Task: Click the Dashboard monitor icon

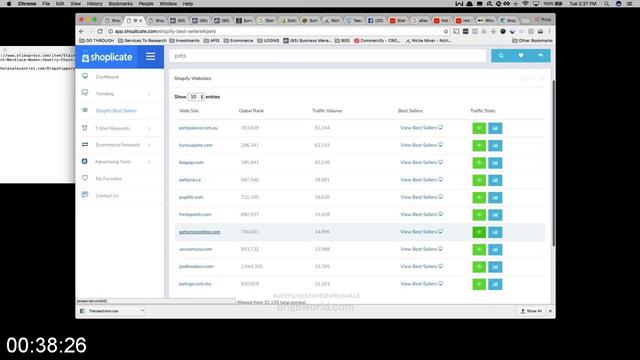Action: pos(85,76)
